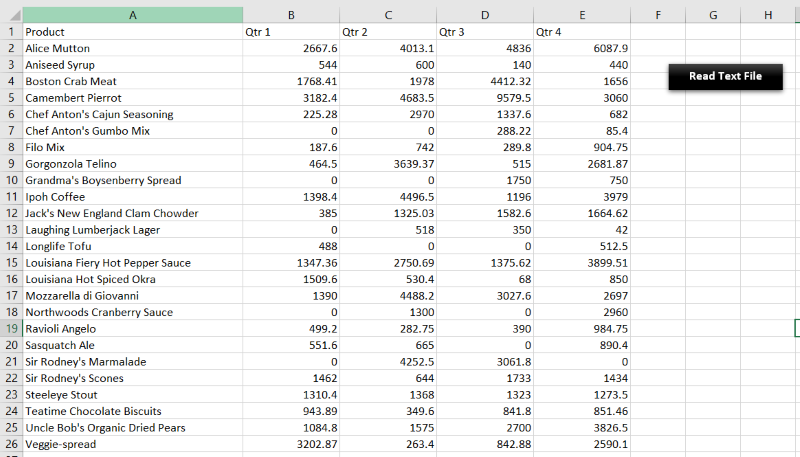
Task: Click the Product header cell
Action: 133,32
